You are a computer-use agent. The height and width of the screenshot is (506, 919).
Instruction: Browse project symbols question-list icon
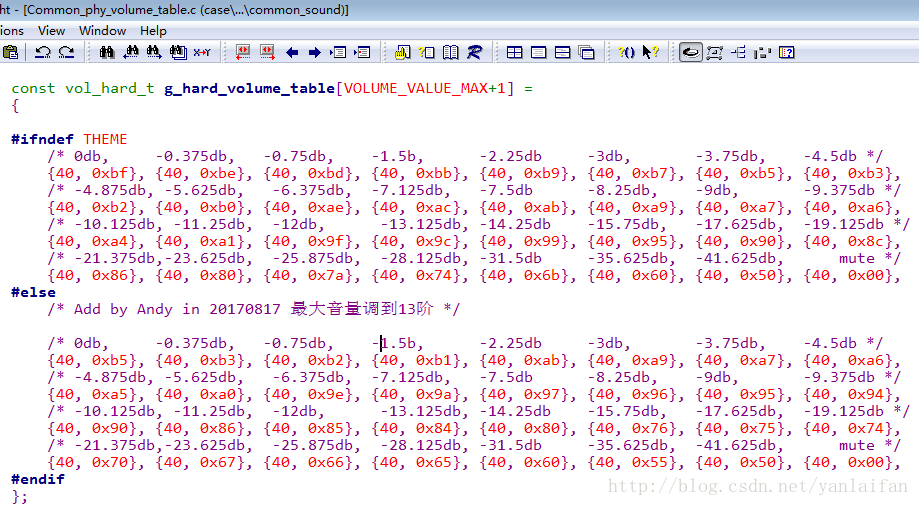click(427, 52)
